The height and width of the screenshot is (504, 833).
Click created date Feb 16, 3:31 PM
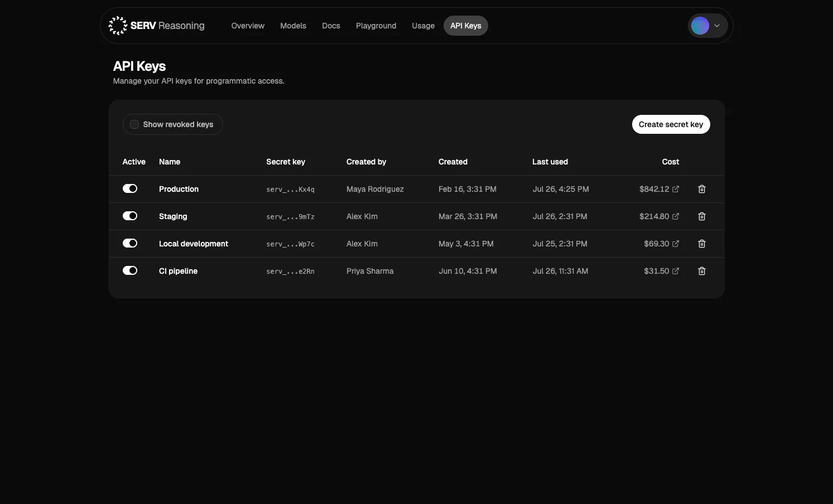click(468, 189)
